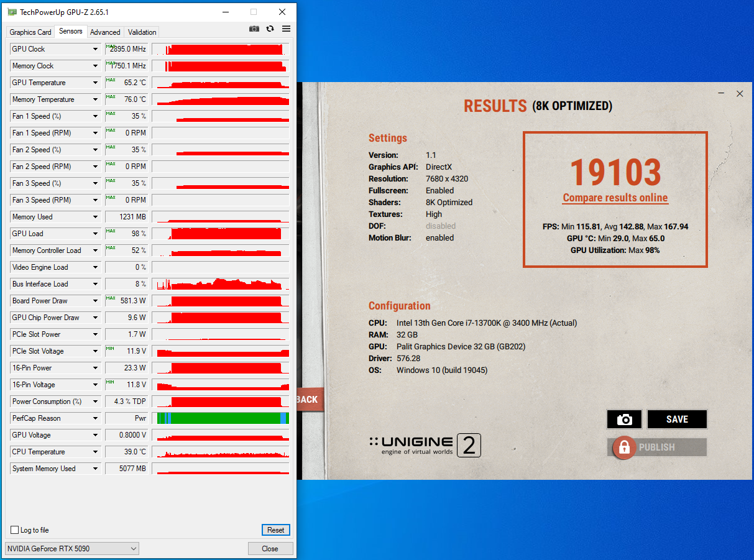
Task: Click the 7680 x 4320 resolution text
Action: (447, 179)
